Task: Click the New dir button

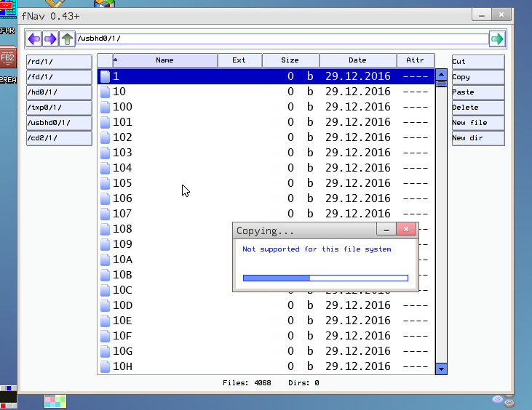Action: [x=477, y=138]
